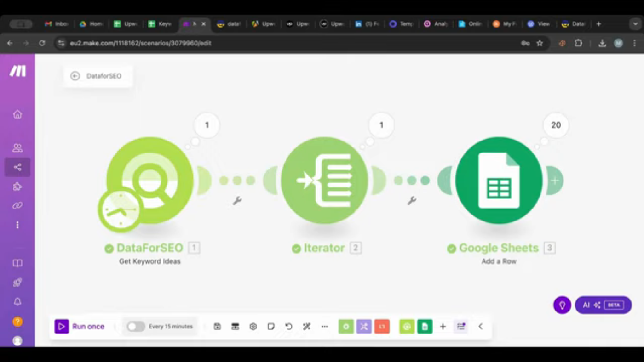Switch to the LinkedIn browser tab
Image resolution: width=644 pixels, height=362 pixels.
pos(366,24)
